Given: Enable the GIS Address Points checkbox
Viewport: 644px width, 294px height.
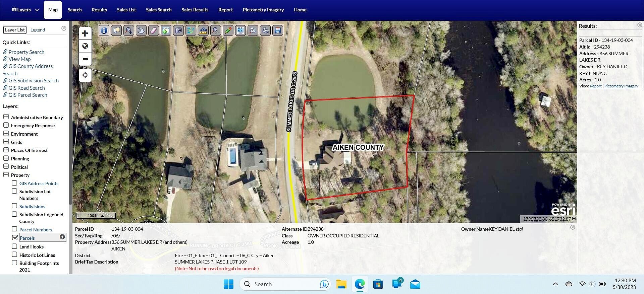Looking at the screenshot, I should pos(14,183).
